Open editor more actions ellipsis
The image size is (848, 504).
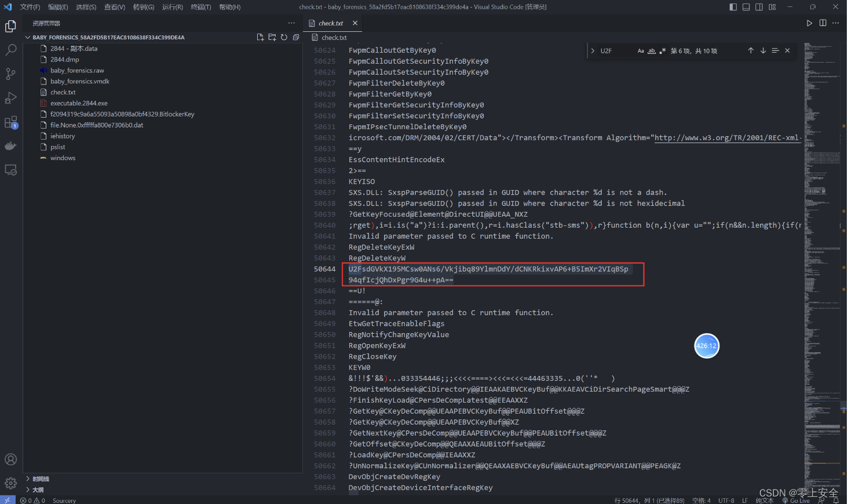point(835,23)
